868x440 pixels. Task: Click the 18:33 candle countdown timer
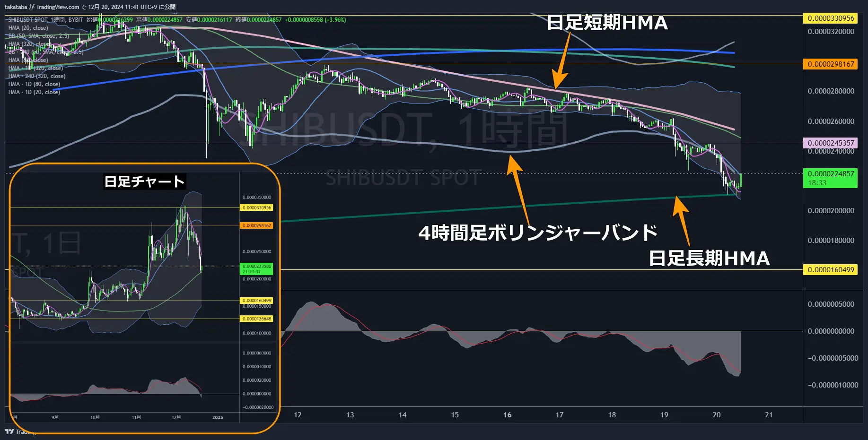pyautogui.click(x=817, y=183)
